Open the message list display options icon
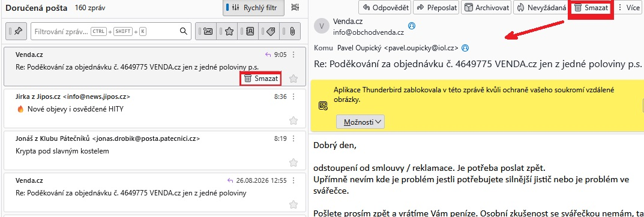The image size is (644, 217). [x=295, y=8]
